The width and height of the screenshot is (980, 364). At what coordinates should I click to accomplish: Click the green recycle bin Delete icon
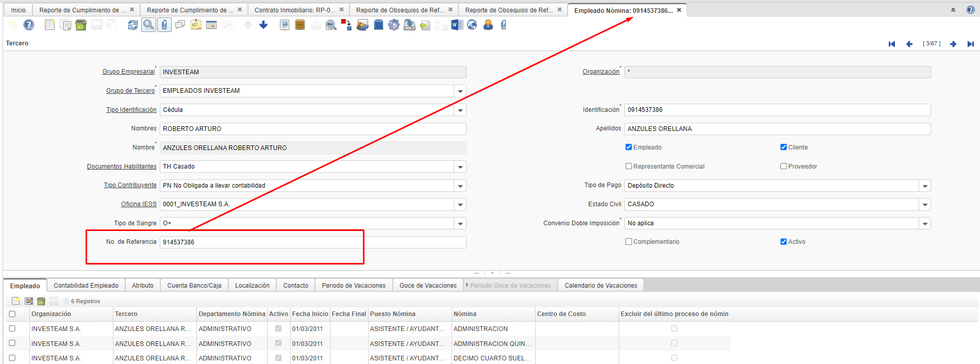pyautogui.click(x=81, y=25)
